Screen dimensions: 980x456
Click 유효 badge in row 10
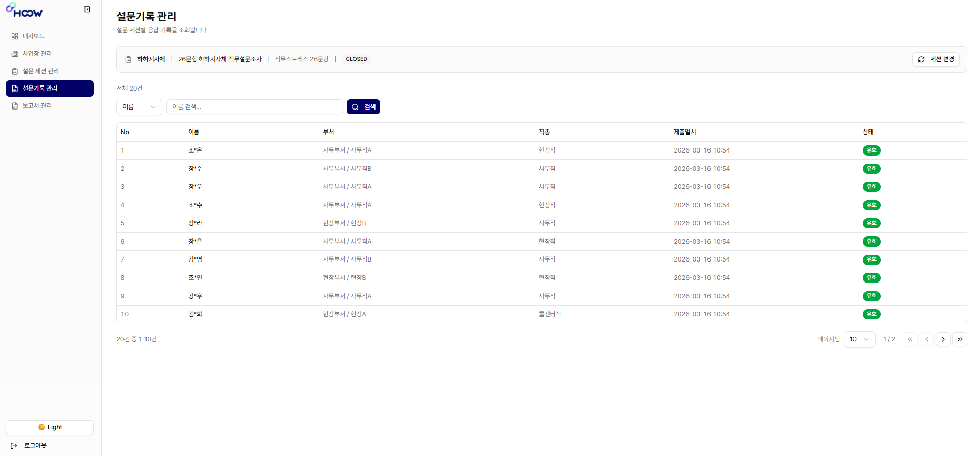[x=871, y=314]
